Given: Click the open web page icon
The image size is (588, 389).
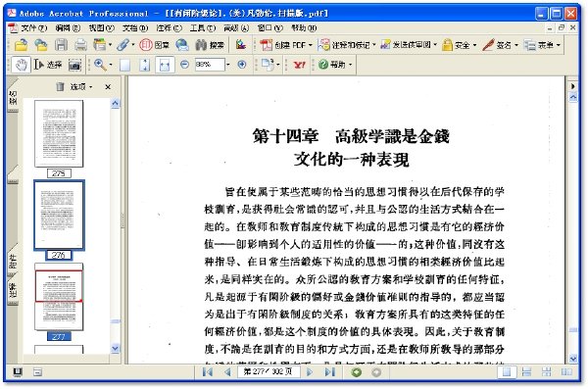Looking at the screenshot, I should point(41,45).
